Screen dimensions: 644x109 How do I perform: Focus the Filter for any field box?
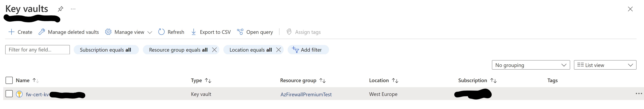click(38, 50)
